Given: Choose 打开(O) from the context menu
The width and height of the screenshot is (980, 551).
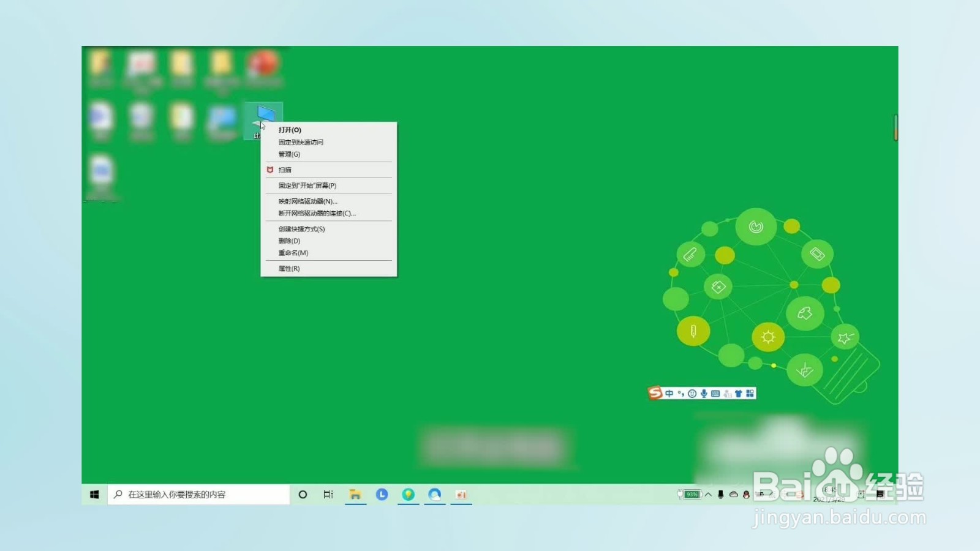Looking at the screenshot, I should coord(328,130).
